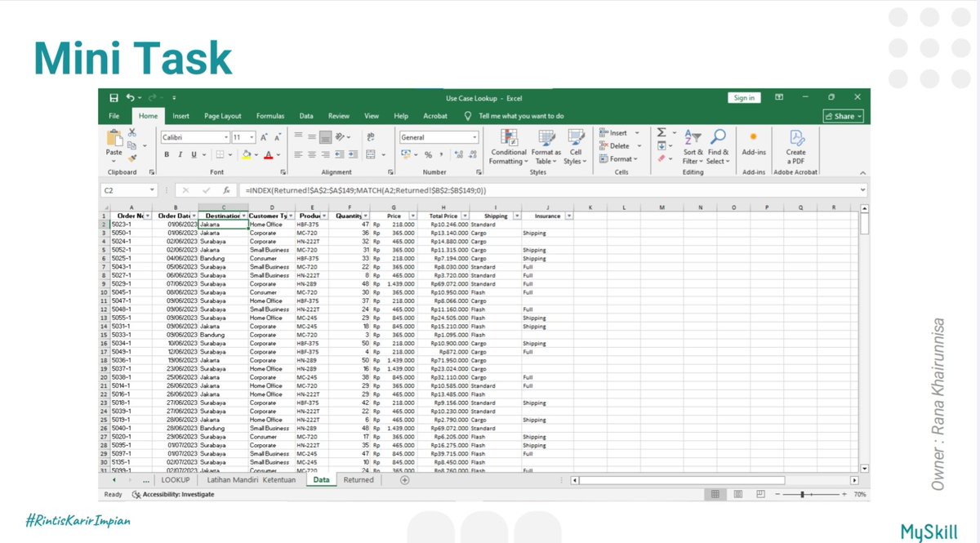Screen dimensions: 980x543
Task: Open the Conditional Formatting dropdown
Action: (509, 147)
